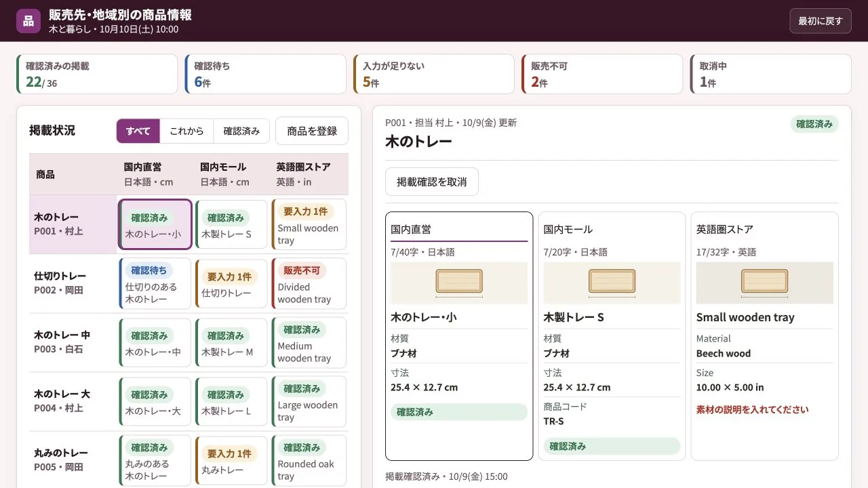Select the 木のトレー・中 listing cell
868x488 pixels.
(x=155, y=342)
